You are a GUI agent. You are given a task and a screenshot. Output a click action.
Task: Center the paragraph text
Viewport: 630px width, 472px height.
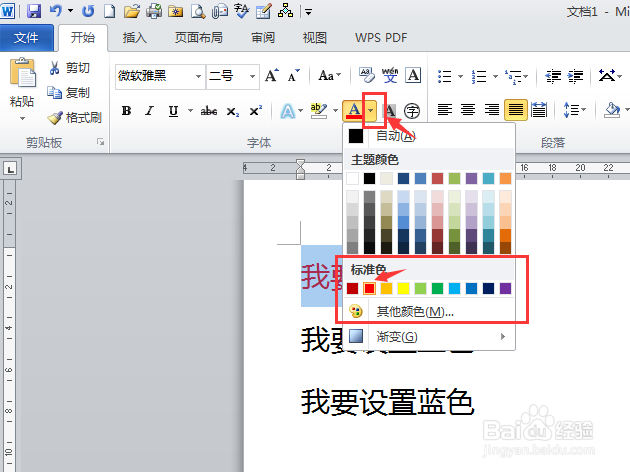[468, 110]
